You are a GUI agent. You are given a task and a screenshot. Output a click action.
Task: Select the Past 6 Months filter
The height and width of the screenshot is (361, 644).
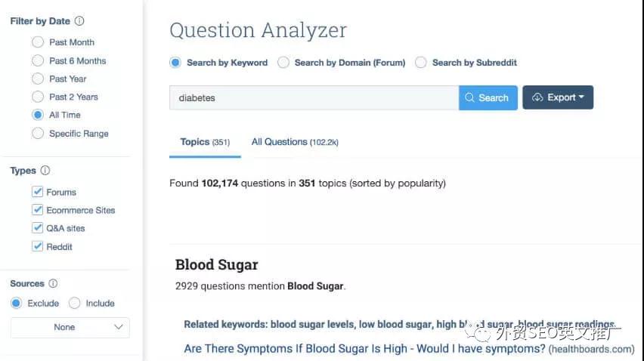tap(38, 60)
